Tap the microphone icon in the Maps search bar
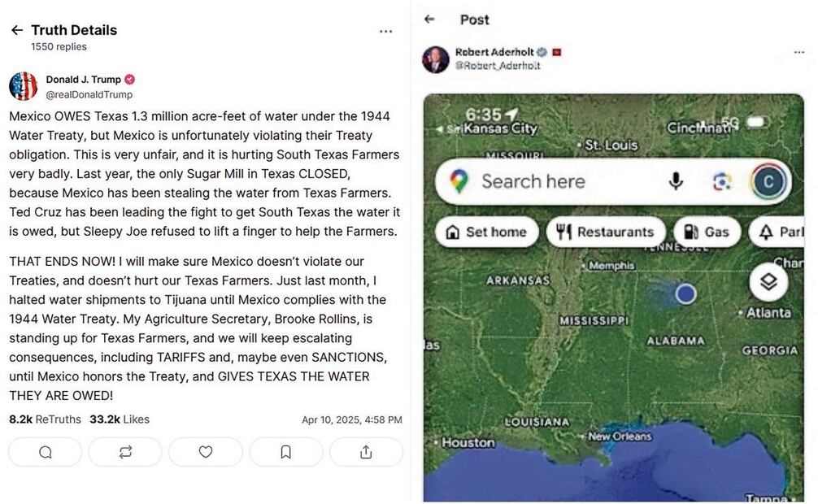 click(676, 181)
